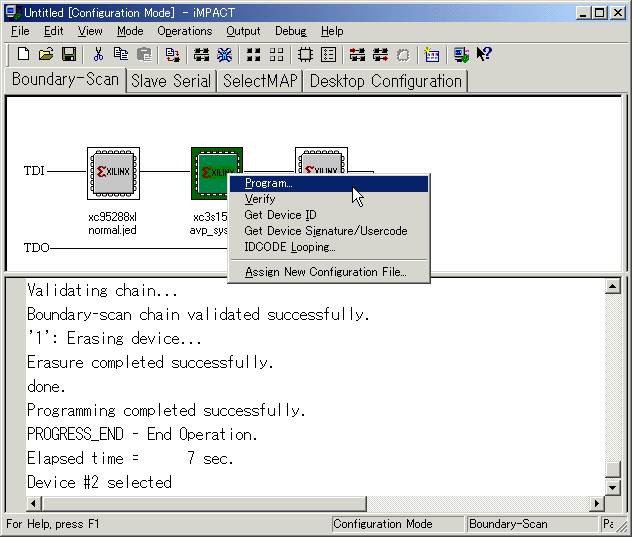
Task: Click the outlined four-squares toolbar icon
Action: [x=276, y=54]
